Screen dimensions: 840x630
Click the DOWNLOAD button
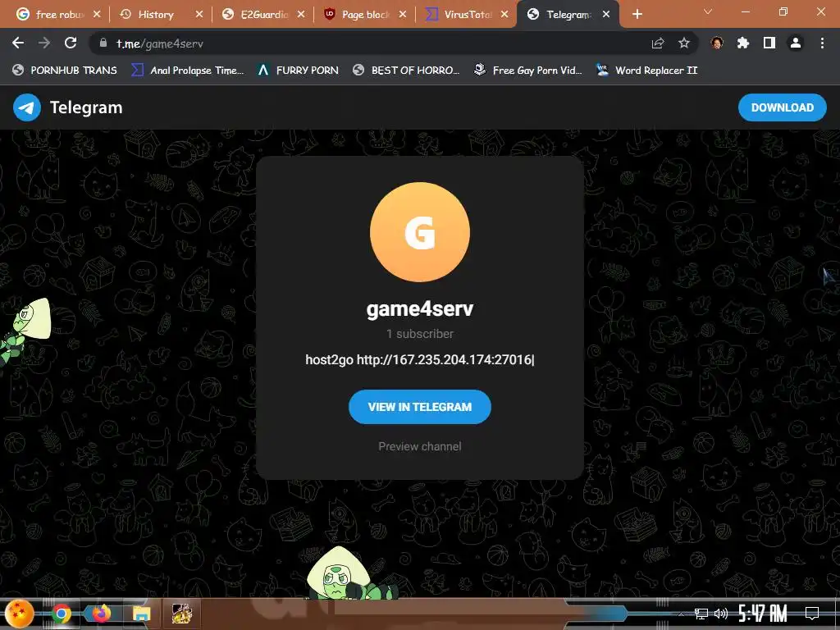[x=782, y=107]
